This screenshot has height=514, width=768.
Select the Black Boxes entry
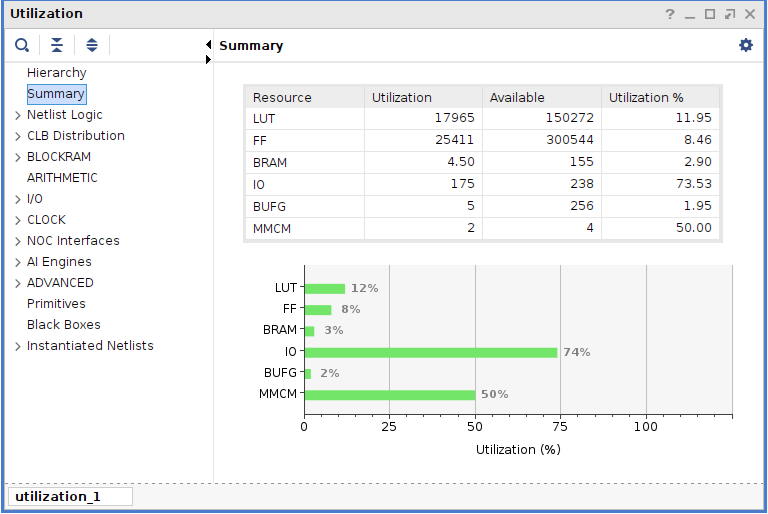64,325
